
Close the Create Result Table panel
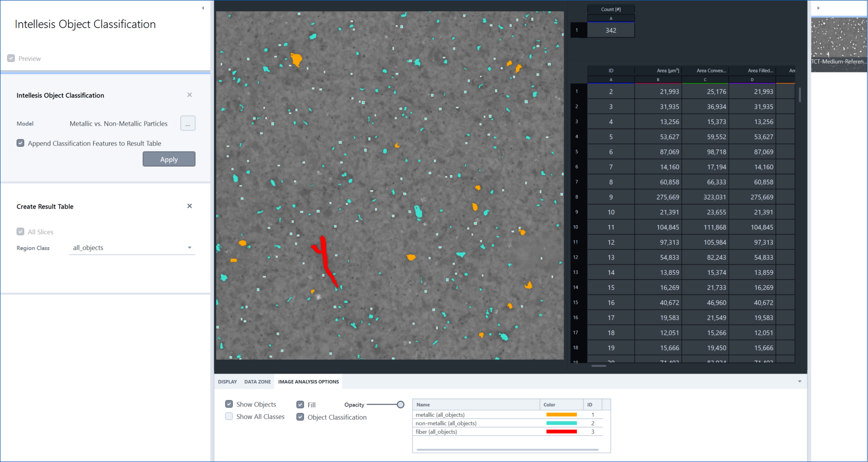pyautogui.click(x=190, y=206)
